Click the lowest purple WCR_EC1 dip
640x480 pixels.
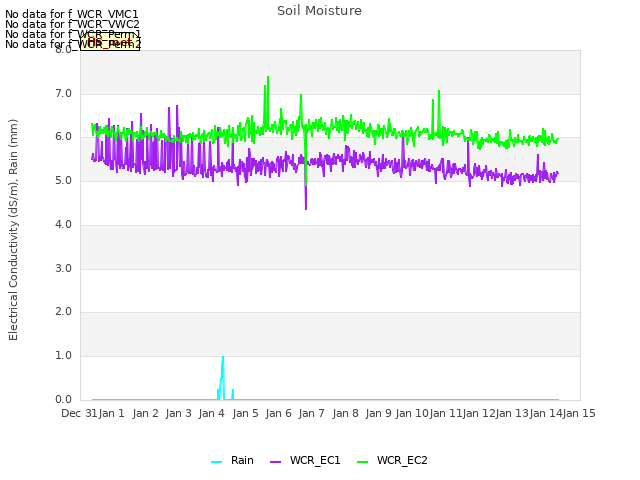point(306,209)
